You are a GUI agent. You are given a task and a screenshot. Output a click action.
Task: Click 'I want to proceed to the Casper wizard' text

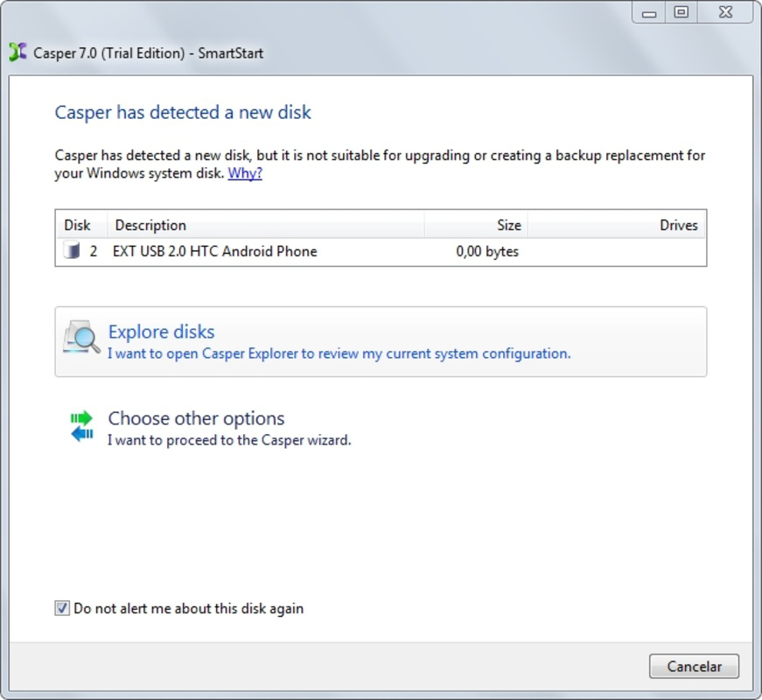tap(229, 440)
